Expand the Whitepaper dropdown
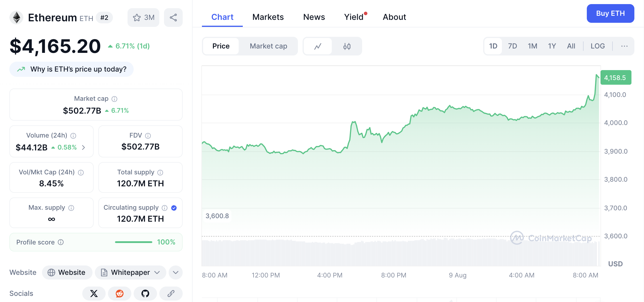This screenshot has height=302, width=644. 130,273
